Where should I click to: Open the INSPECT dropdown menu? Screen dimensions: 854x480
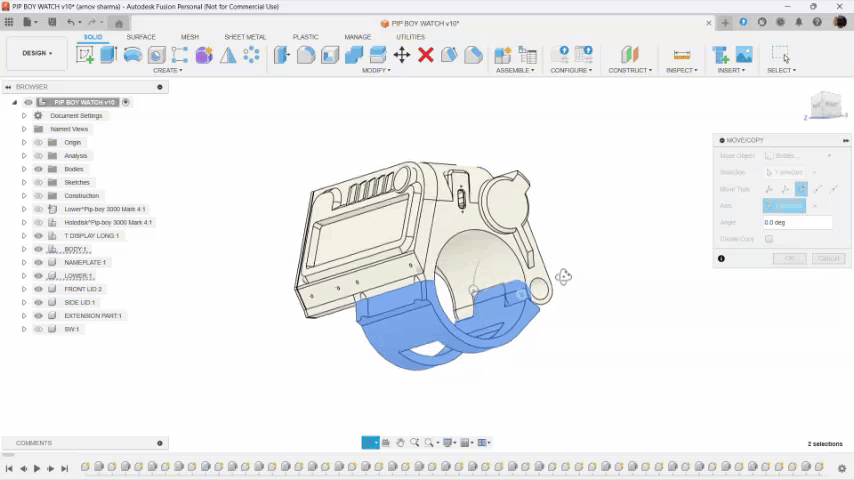coord(681,70)
